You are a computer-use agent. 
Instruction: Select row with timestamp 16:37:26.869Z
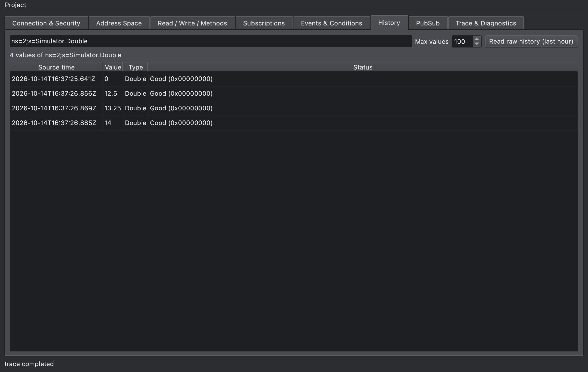[294, 108]
